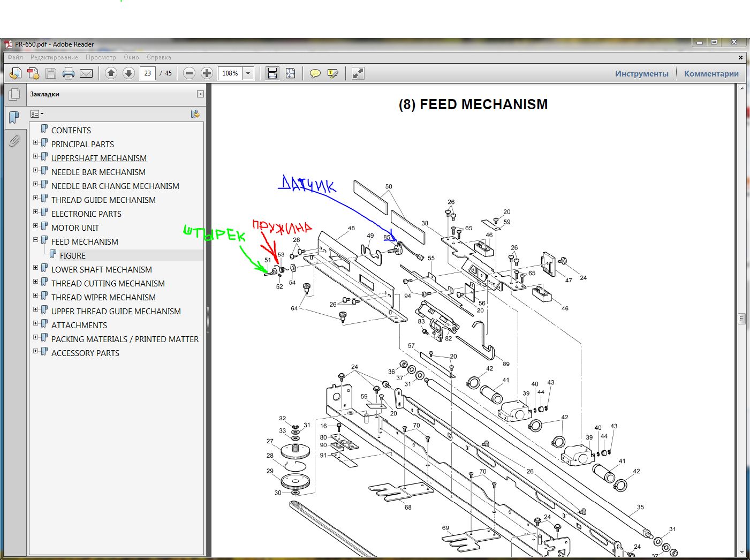The image size is (750, 560).
Task: Collapse the FEED MECHANISM bookmark
Action: (36, 240)
